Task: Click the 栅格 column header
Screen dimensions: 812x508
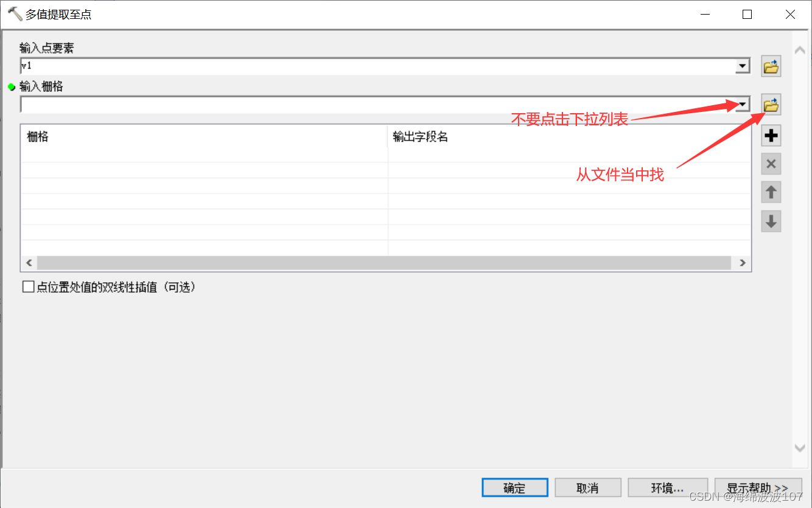Action: point(205,137)
